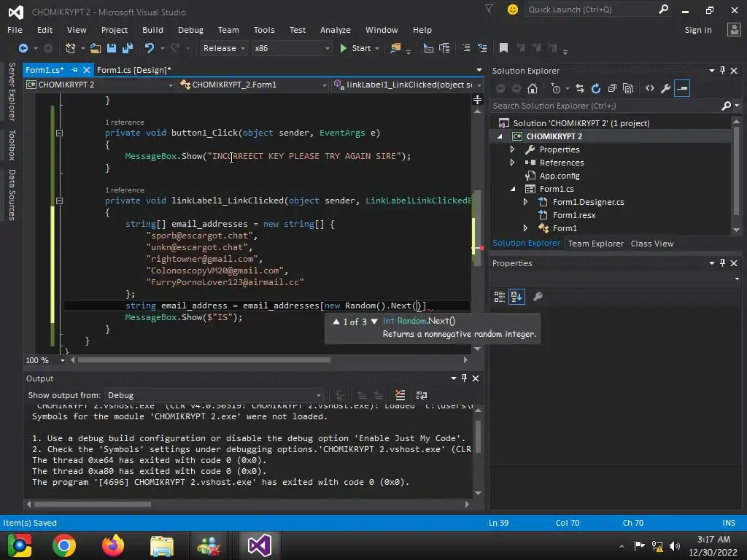The image size is (747, 560).
Task: Toggle pin on Form1.cs tab
Action: click(74, 70)
